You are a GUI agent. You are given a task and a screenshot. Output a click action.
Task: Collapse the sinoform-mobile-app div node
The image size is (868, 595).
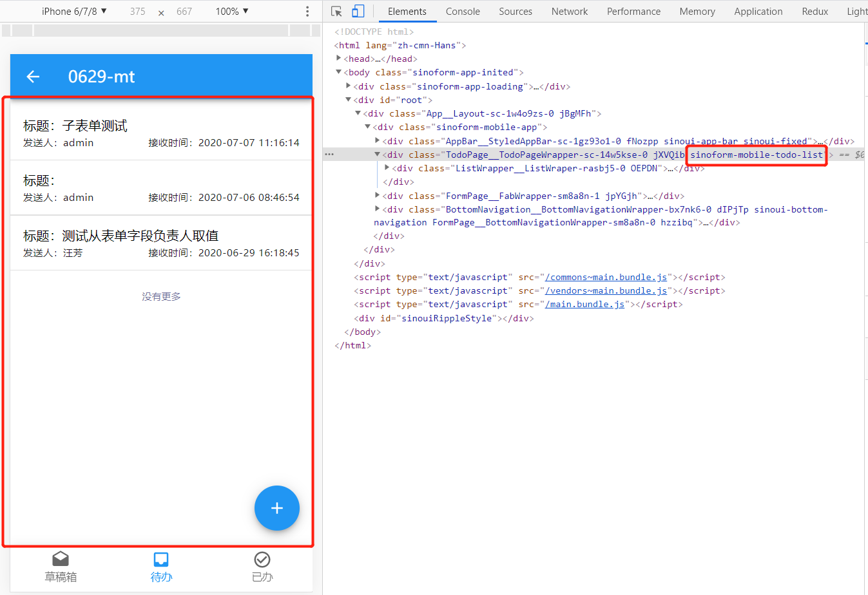pyautogui.click(x=367, y=127)
